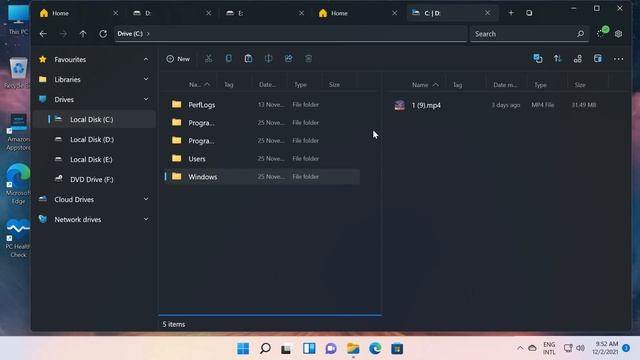Click the Share icon in toolbar
The height and width of the screenshot is (360, 640).
pos(289,59)
